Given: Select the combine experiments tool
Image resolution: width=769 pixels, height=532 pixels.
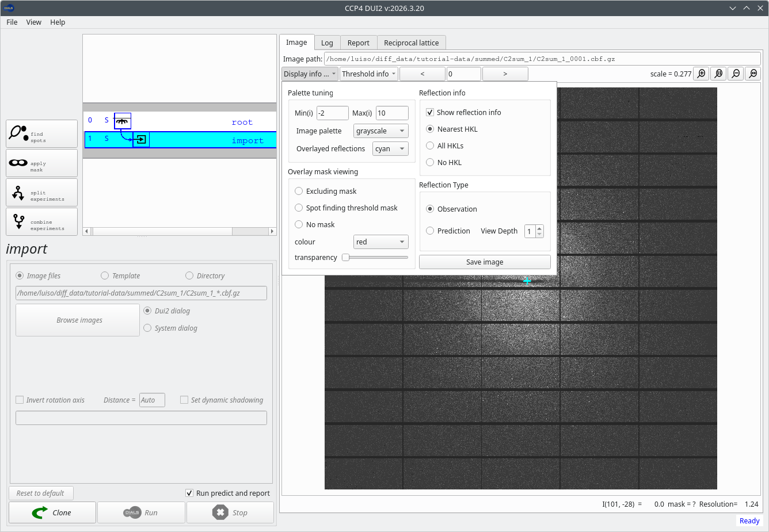Looking at the screenshot, I should [x=41, y=221].
